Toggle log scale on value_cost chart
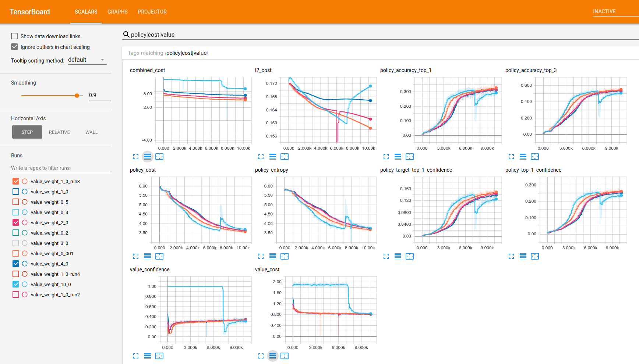This screenshot has height=364, width=639. point(273,356)
